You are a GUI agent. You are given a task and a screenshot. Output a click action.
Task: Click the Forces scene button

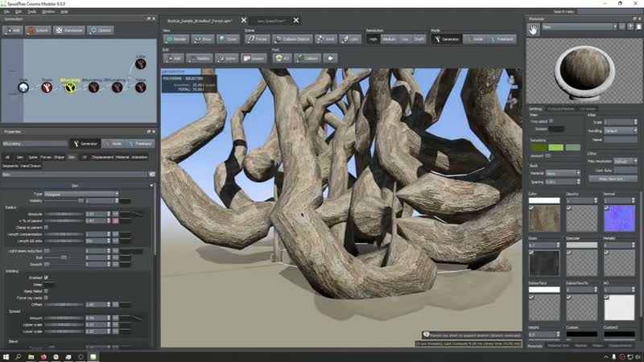coord(257,39)
